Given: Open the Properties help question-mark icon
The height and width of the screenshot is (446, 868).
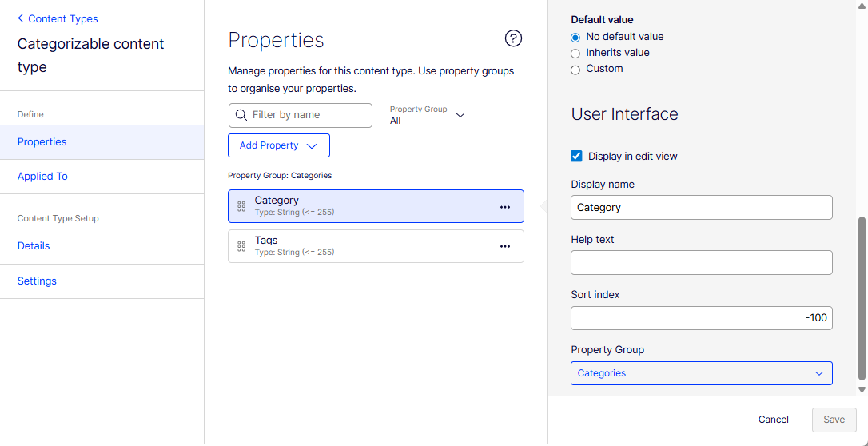Looking at the screenshot, I should 513,38.
